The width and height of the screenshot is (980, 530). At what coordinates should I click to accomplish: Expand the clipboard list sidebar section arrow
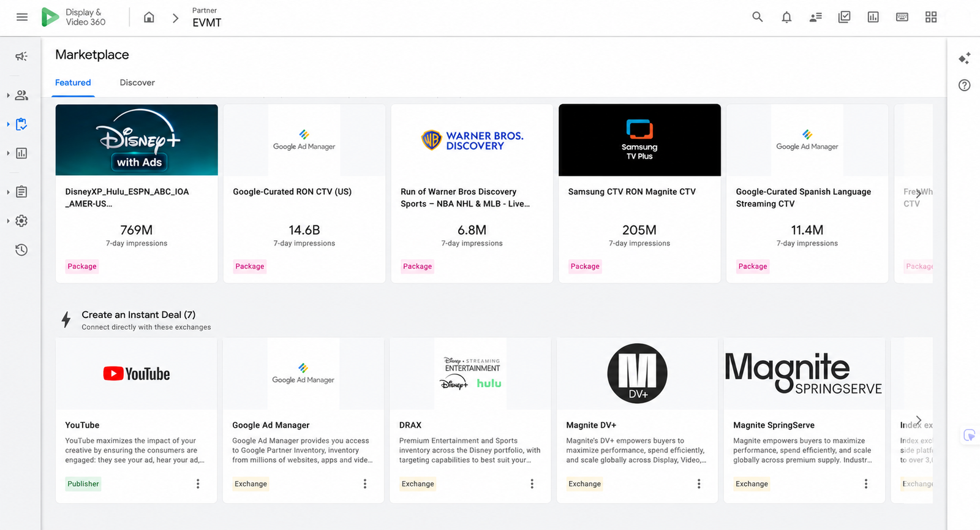pyautogui.click(x=8, y=192)
